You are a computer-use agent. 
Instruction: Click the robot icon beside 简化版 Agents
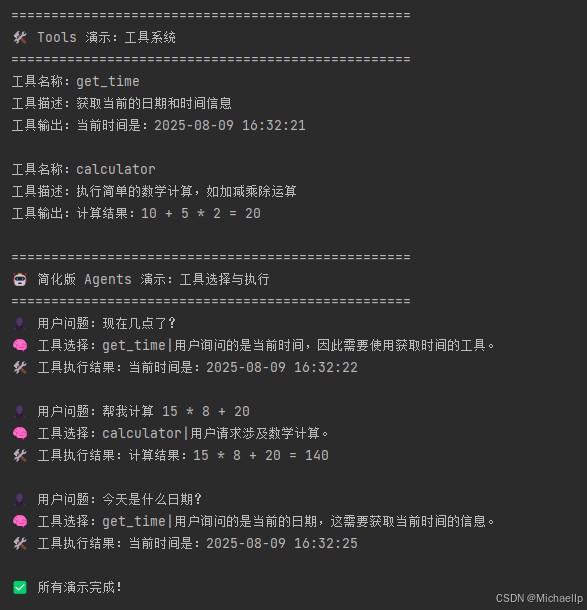point(20,280)
